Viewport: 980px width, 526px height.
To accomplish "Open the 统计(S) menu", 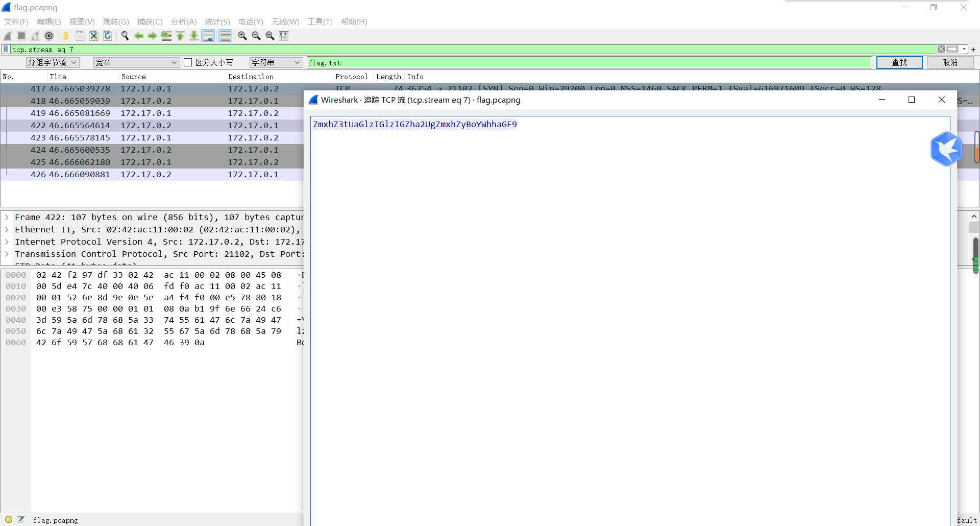I will point(217,21).
